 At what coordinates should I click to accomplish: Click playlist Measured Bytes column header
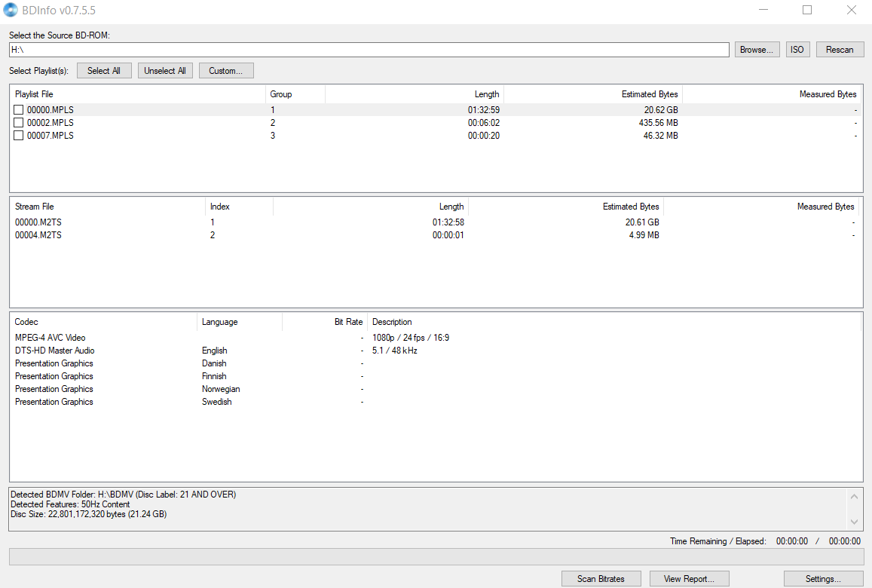772,94
